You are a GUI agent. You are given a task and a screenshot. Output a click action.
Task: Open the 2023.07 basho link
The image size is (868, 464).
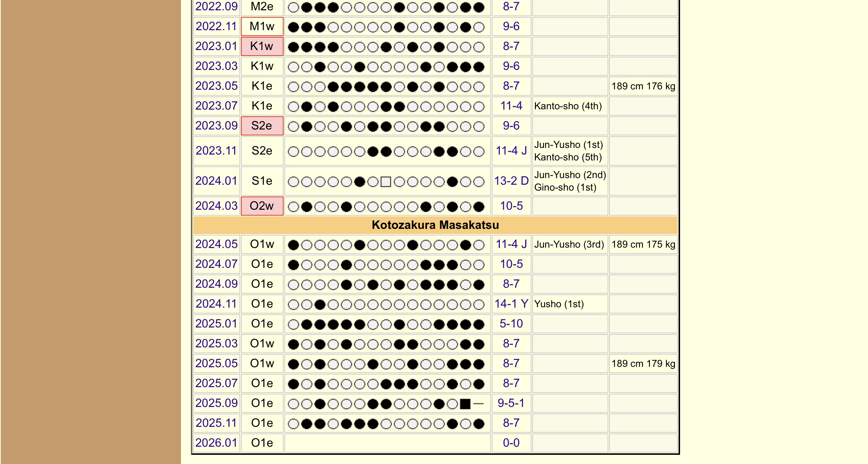216,106
